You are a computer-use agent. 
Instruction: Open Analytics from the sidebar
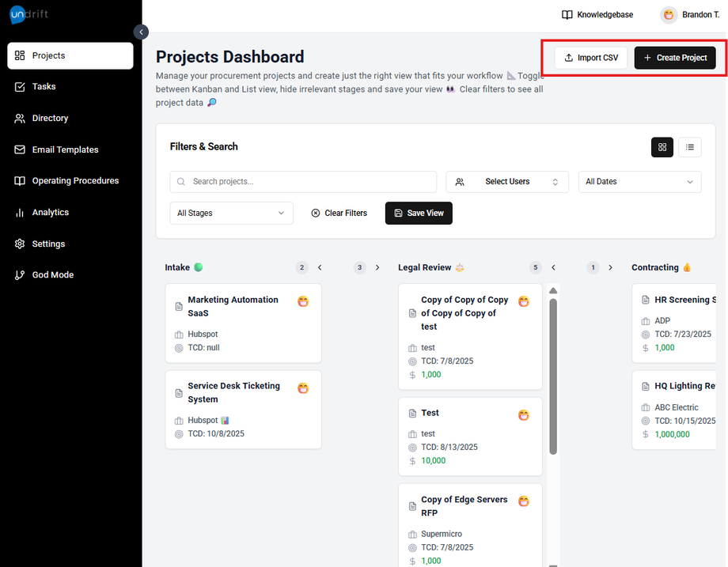[x=50, y=213]
